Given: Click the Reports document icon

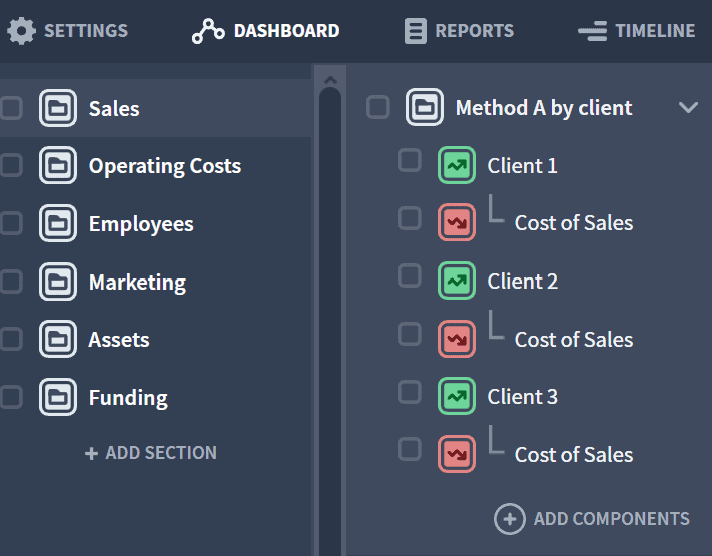Looking at the screenshot, I should (415, 31).
